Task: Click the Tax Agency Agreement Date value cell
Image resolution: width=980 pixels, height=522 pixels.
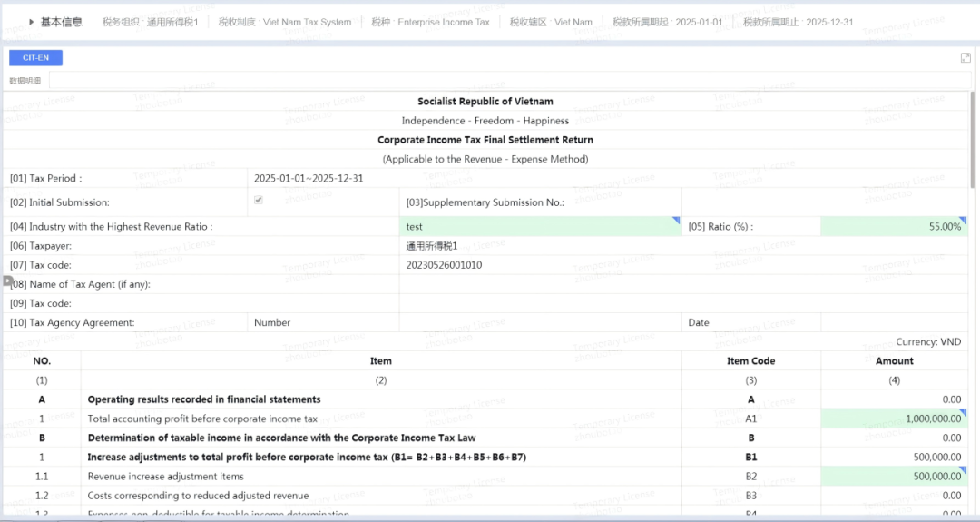Action: [x=894, y=322]
